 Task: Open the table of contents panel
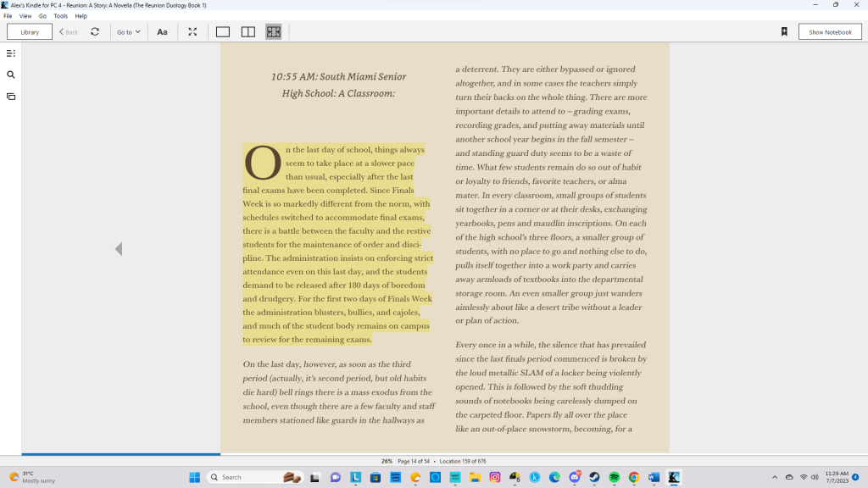pos(11,53)
